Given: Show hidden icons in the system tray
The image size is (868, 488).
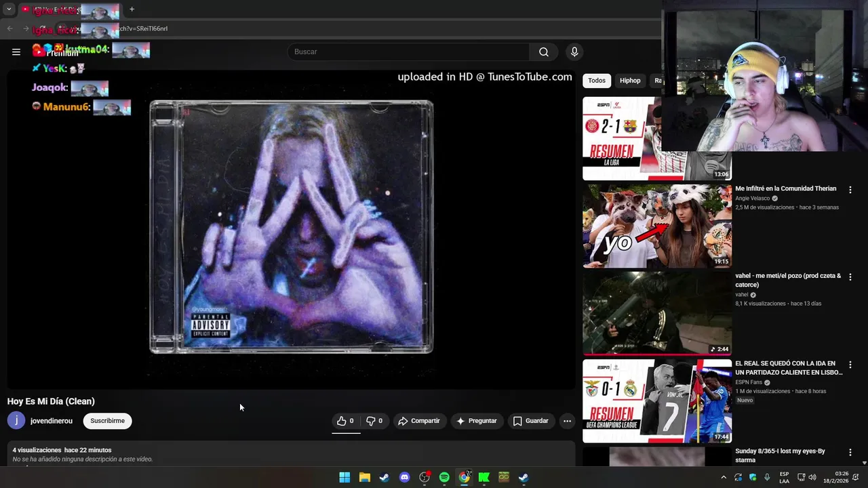Looking at the screenshot, I should (724, 477).
